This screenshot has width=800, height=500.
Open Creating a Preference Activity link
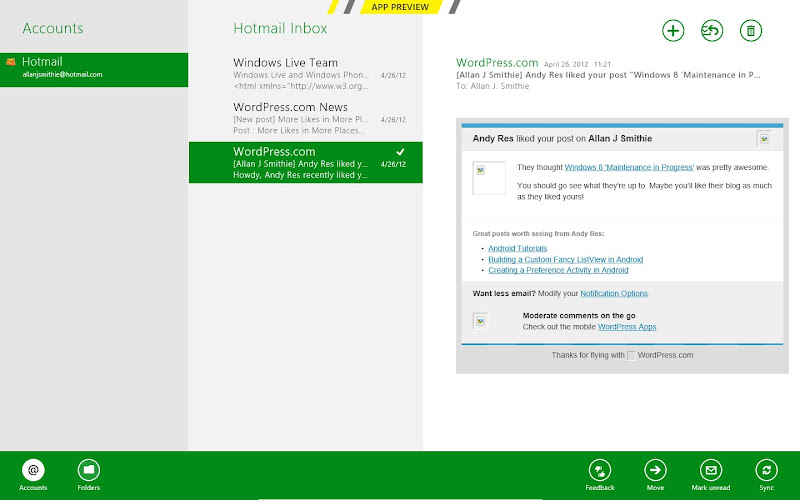pyautogui.click(x=558, y=270)
